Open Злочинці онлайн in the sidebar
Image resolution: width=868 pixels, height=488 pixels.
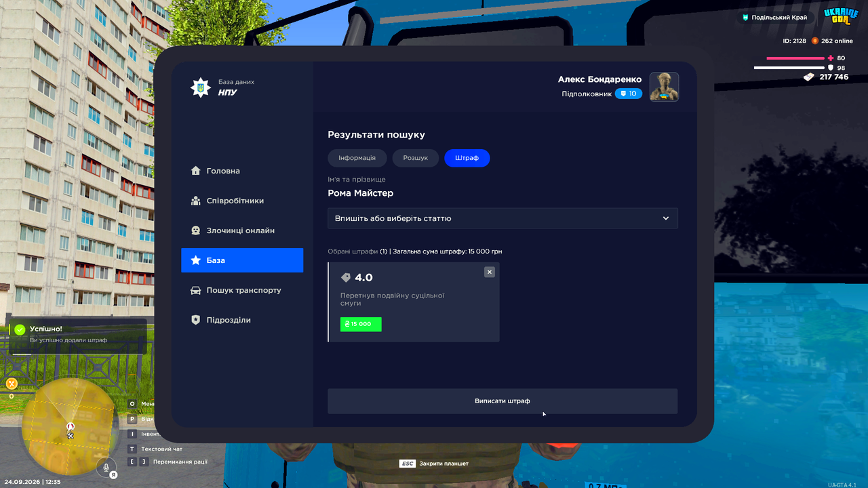pos(242,230)
